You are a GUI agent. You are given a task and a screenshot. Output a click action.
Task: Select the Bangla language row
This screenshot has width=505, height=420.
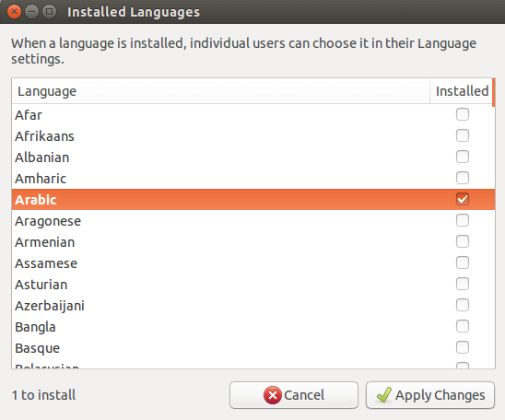coord(253,327)
